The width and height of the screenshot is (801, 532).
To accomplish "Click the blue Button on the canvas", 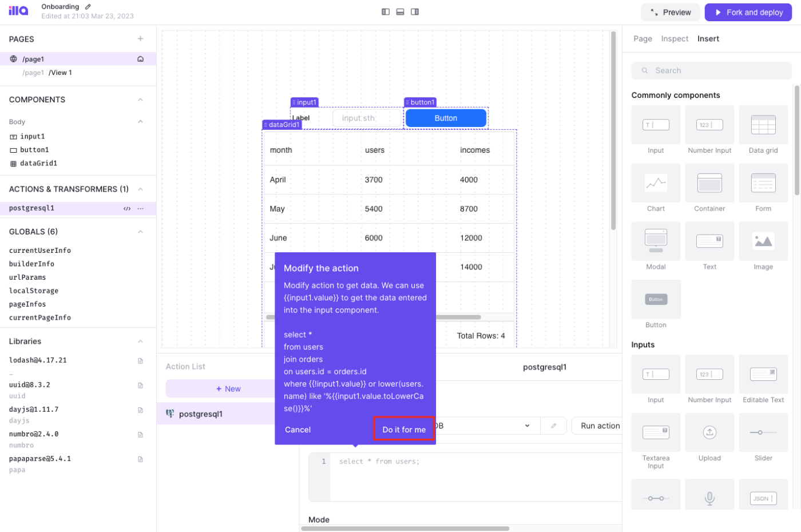I will (446, 118).
